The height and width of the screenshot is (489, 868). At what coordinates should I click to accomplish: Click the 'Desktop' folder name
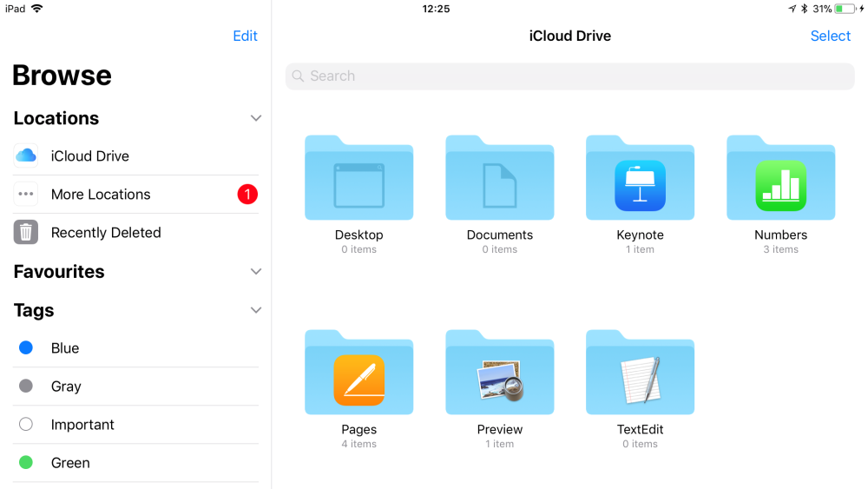[x=358, y=235]
